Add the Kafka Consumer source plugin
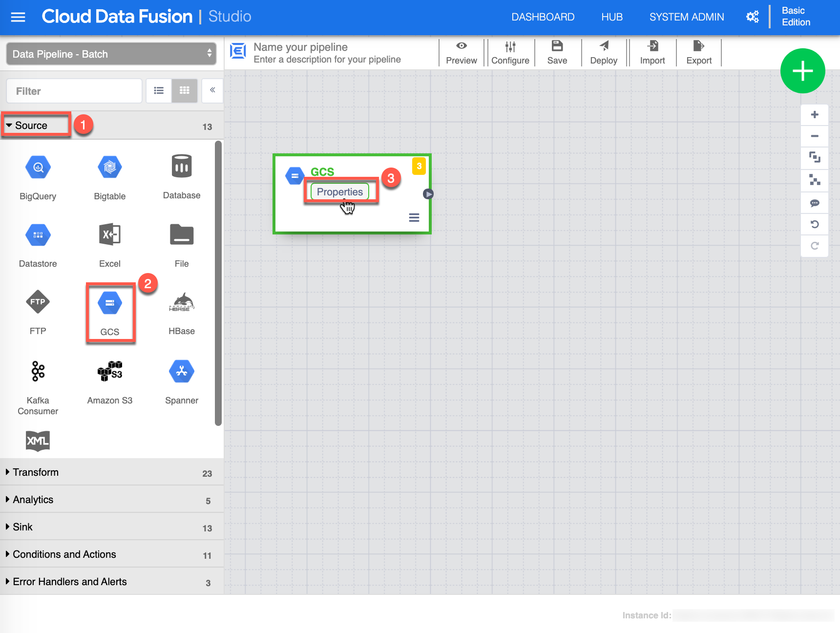This screenshot has width=840, height=633. pos(38,372)
